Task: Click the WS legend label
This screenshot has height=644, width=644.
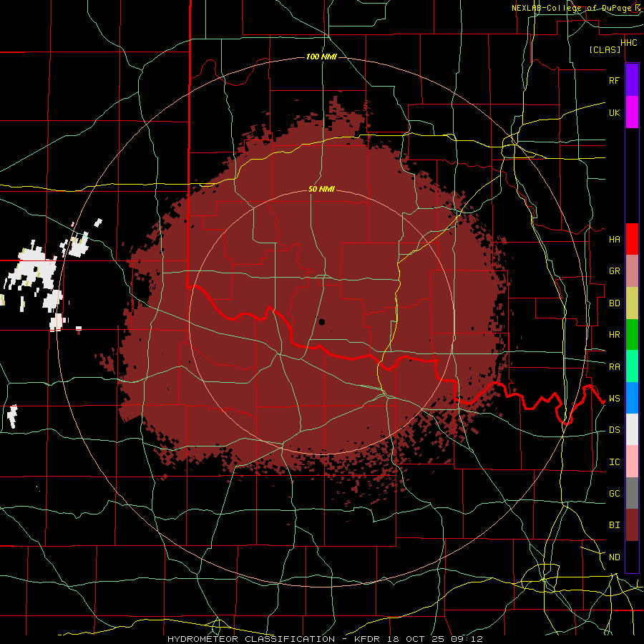Action: [x=614, y=399]
